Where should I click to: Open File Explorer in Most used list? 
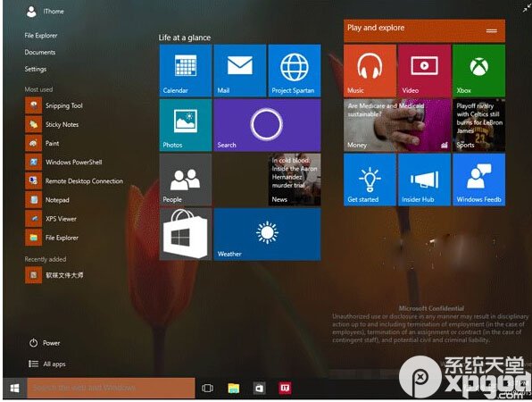[x=52, y=238]
